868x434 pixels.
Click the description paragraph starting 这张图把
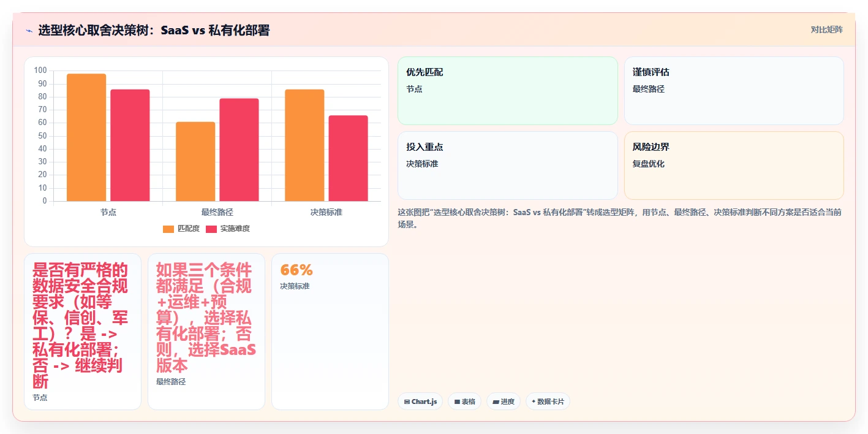coord(620,218)
